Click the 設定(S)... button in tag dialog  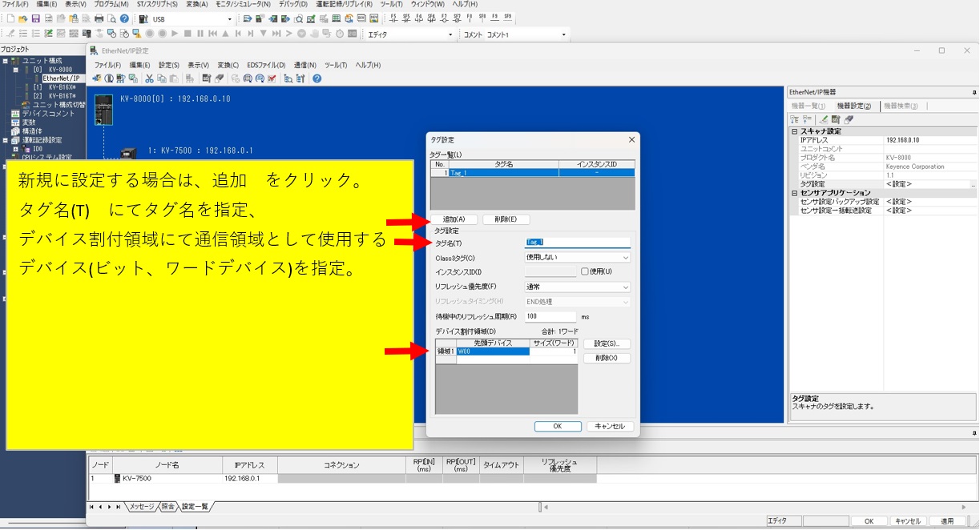(x=607, y=343)
